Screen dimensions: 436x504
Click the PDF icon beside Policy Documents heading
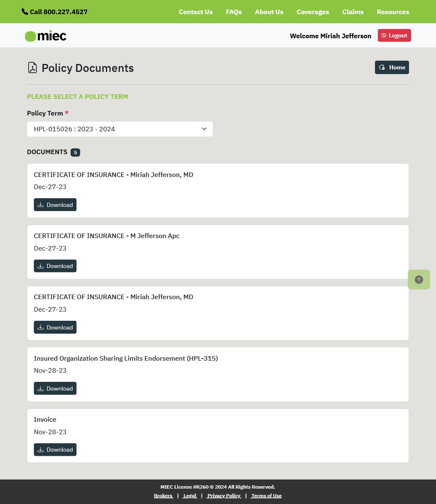pyautogui.click(x=32, y=67)
